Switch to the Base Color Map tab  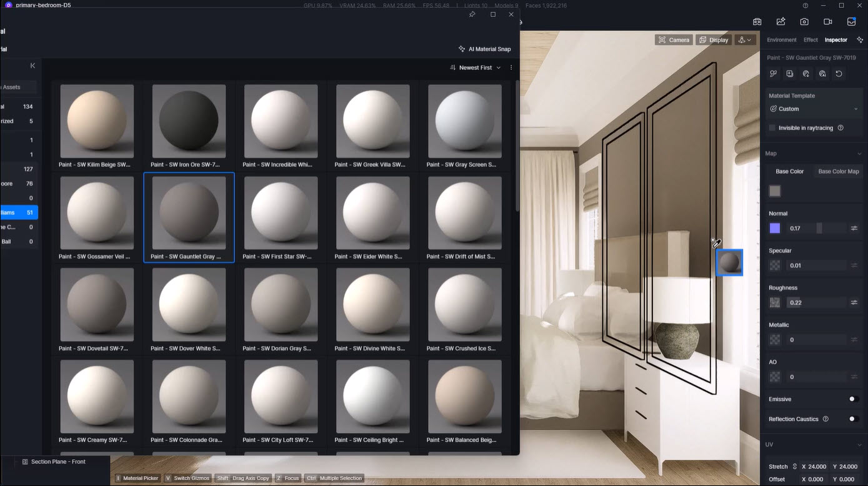tap(838, 171)
